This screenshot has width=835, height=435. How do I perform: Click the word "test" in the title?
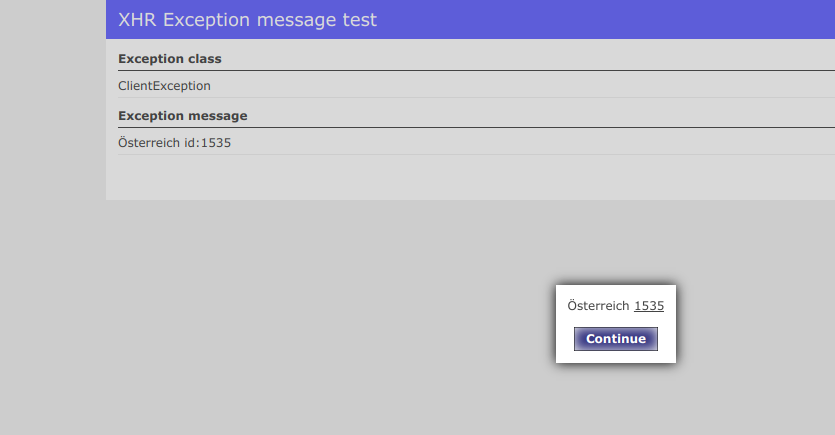tap(358, 19)
